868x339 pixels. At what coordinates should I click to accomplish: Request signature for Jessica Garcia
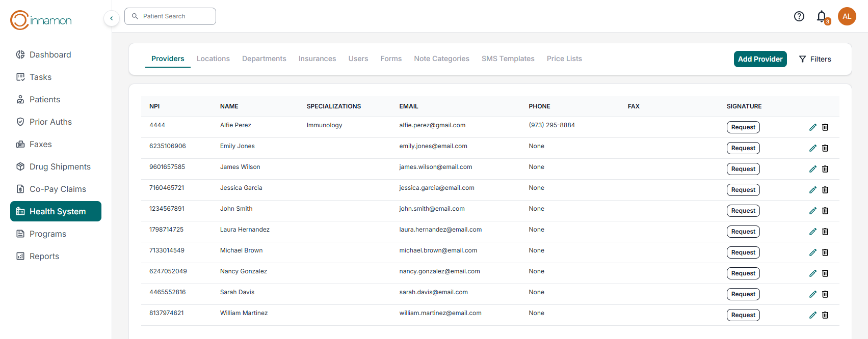click(x=743, y=190)
